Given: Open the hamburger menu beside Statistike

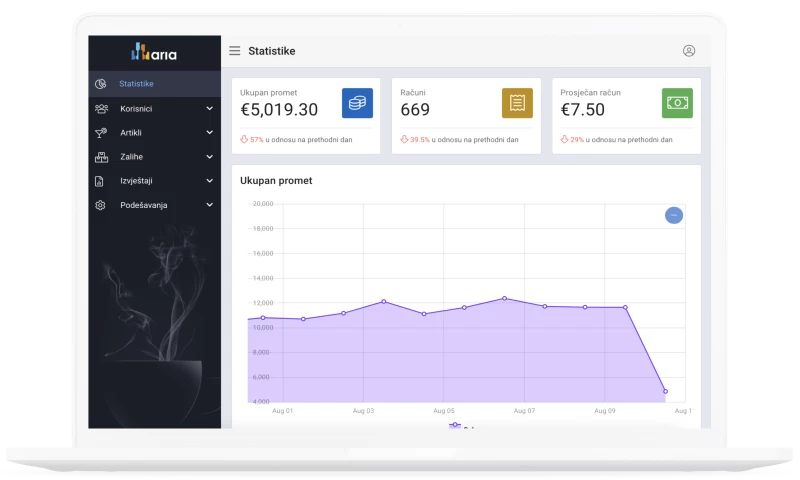Looking at the screenshot, I should [x=234, y=51].
